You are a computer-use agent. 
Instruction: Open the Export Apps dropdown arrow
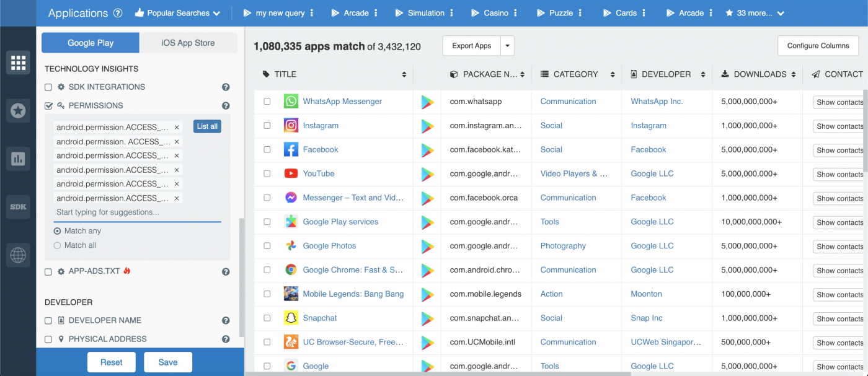click(508, 46)
